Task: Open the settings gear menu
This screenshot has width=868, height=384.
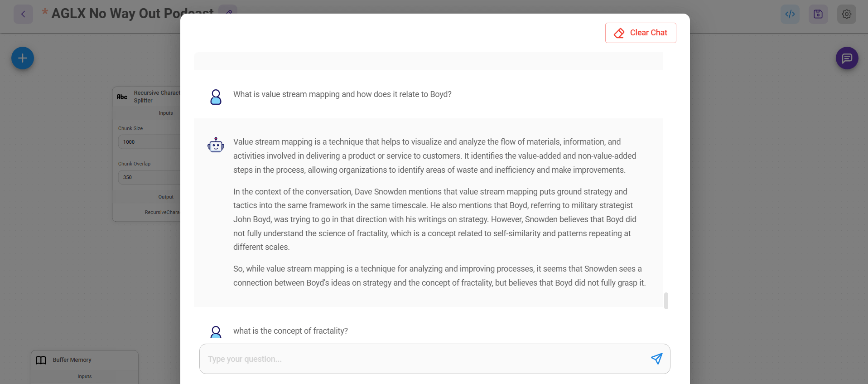Action: (x=846, y=14)
